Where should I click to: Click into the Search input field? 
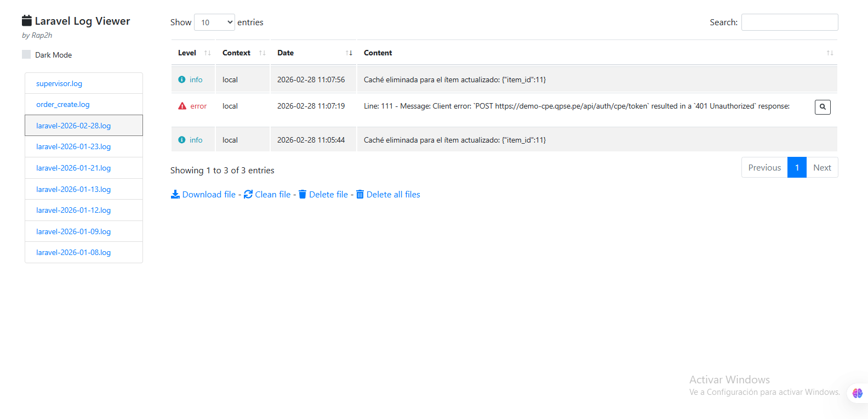pyautogui.click(x=789, y=22)
